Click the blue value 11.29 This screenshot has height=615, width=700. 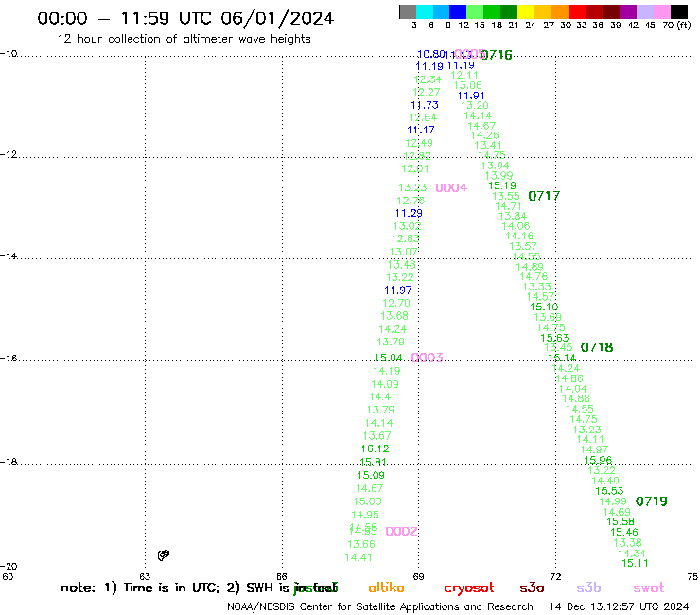coord(409,213)
